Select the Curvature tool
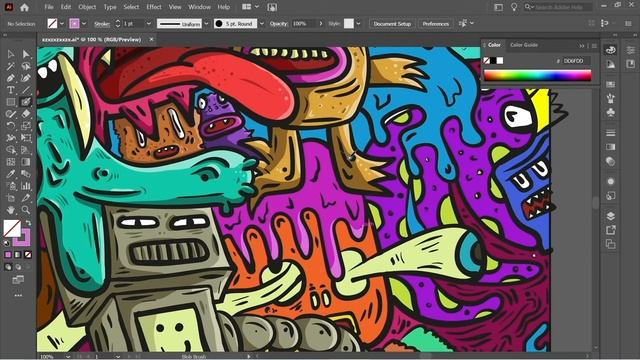Image resolution: width=640 pixels, height=360 pixels. click(26, 78)
